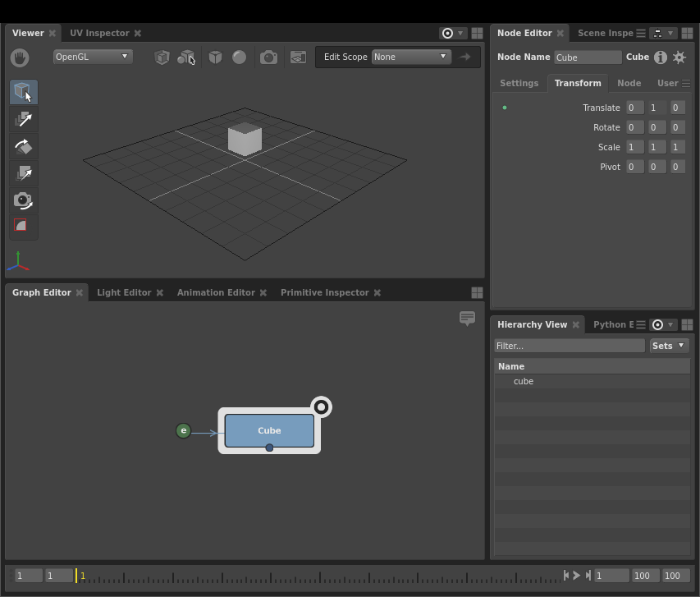700x597 pixels.
Task: Click the camera icon in Viewer toolbar
Action: point(268,57)
